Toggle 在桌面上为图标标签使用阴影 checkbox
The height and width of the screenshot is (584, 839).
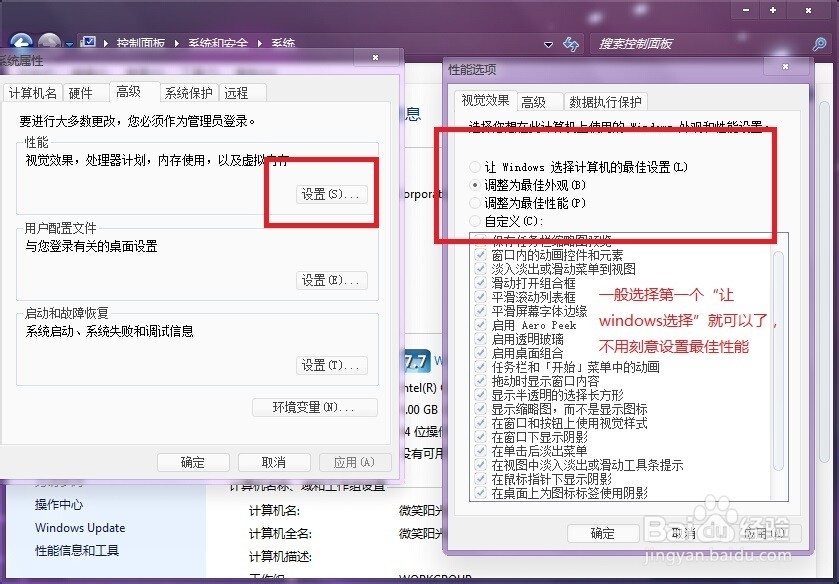pos(480,492)
